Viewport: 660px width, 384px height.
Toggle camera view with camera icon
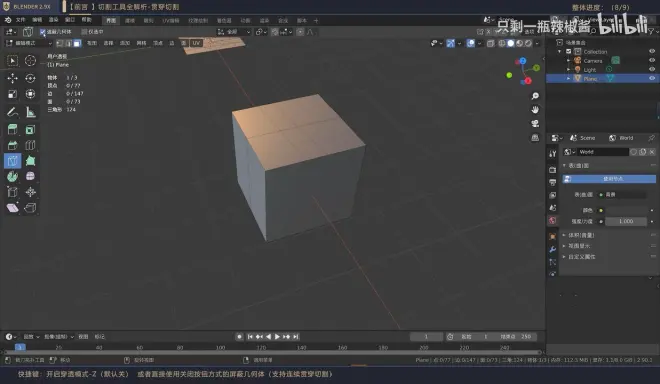coord(535,124)
